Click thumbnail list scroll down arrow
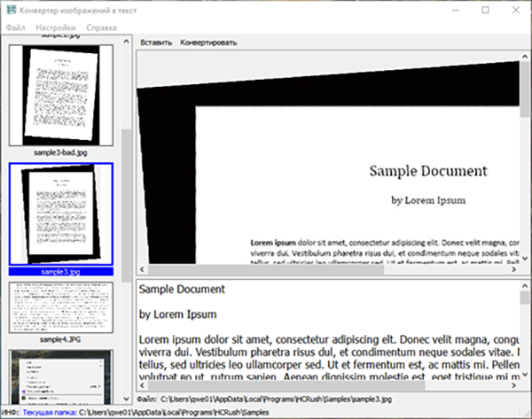 [x=126, y=399]
